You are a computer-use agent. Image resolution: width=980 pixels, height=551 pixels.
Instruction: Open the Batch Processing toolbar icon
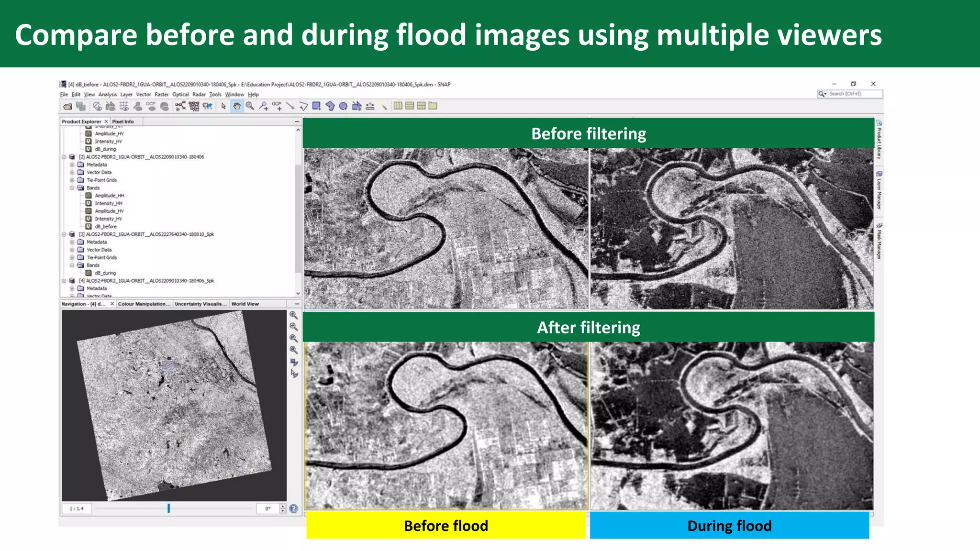[194, 106]
